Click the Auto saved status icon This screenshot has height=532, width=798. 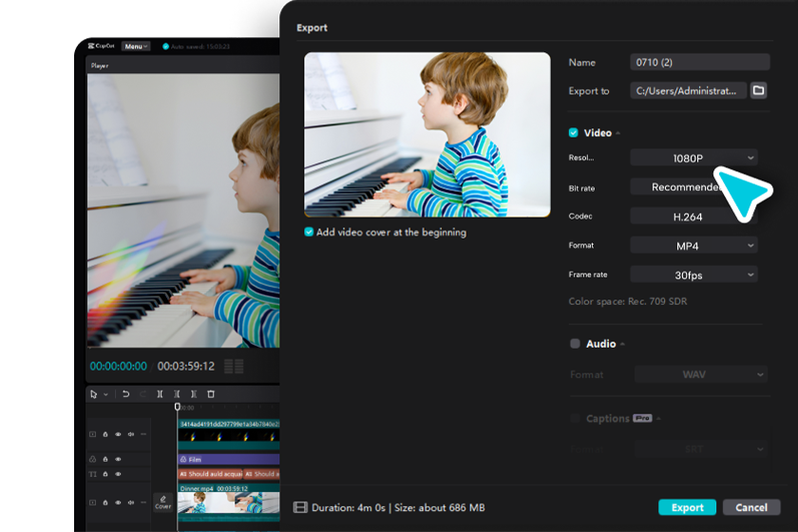click(165, 47)
